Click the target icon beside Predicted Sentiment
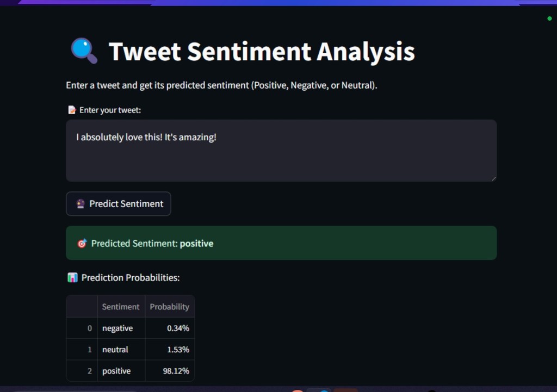 pos(82,244)
